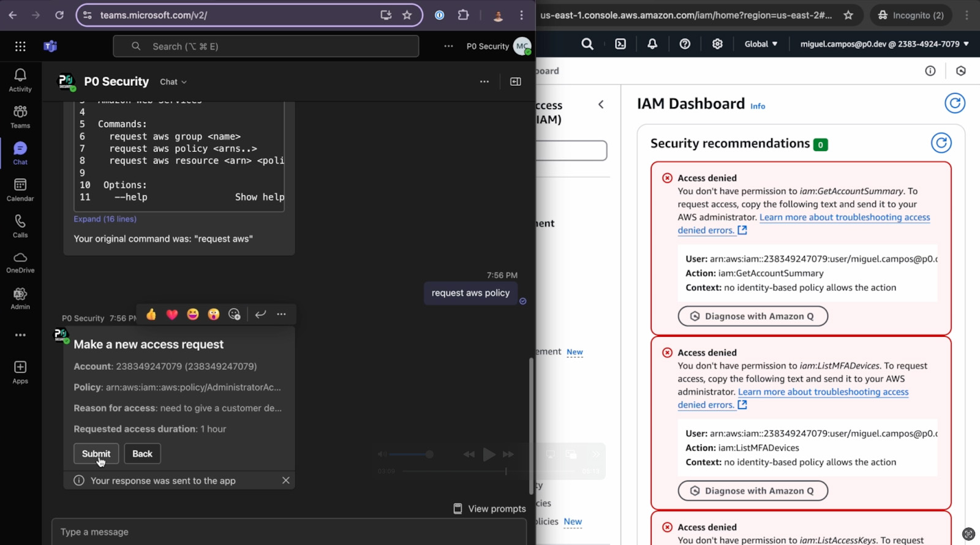Pop out chat panel icon in chat header
Image resolution: width=980 pixels, height=545 pixels.
[516, 81]
